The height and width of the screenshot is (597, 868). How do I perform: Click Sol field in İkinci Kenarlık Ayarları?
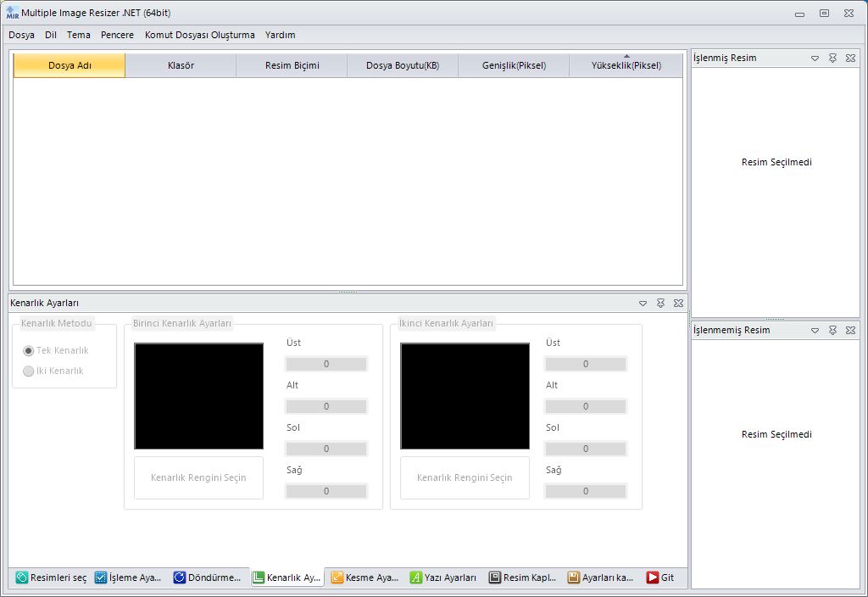[586, 449]
